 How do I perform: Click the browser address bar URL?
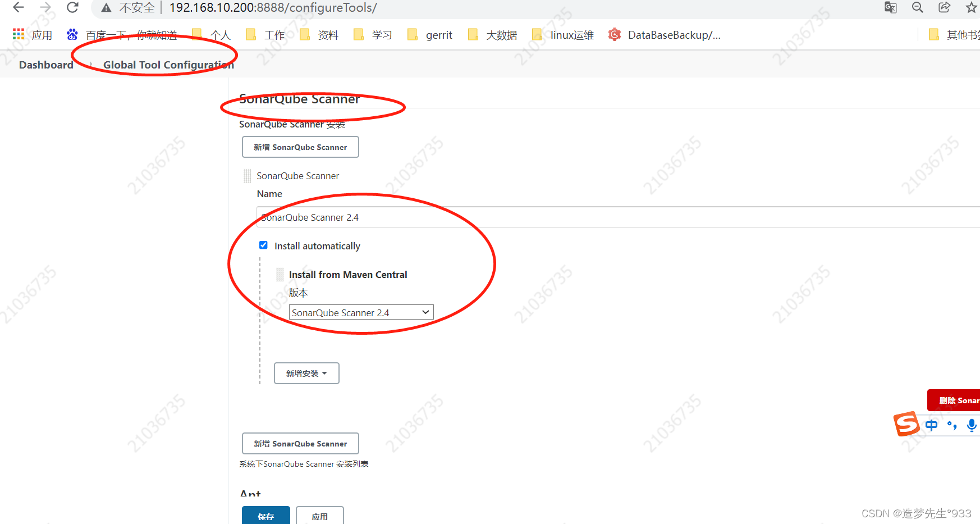point(273,8)
